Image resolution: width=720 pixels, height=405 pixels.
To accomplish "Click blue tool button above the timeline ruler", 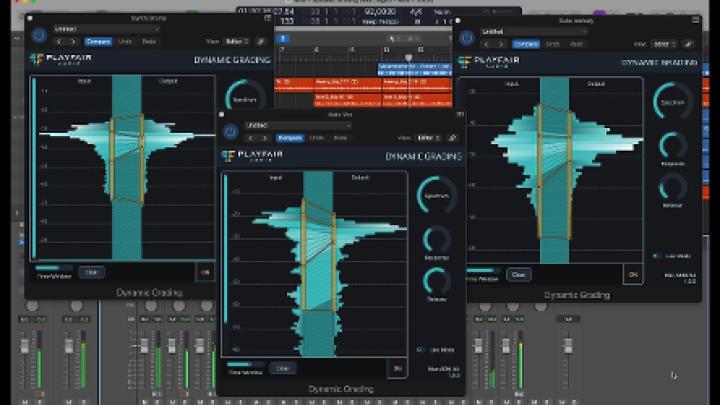I will (283, 39).
